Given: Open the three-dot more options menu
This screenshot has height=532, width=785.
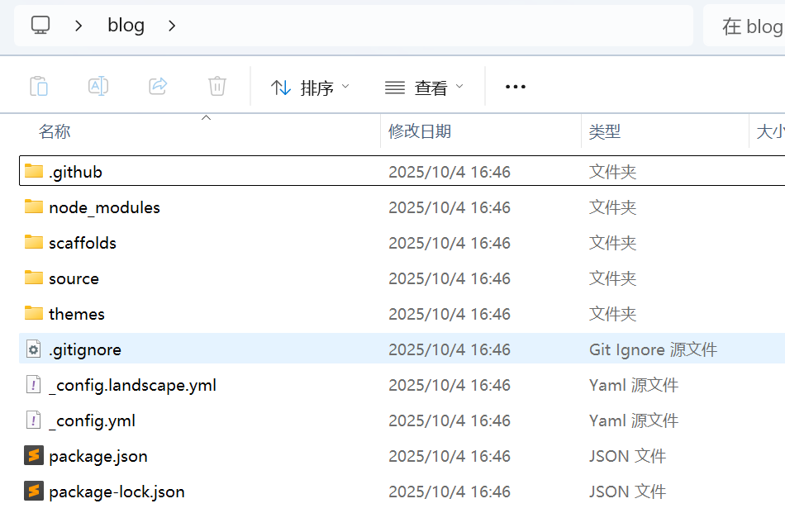Looking at the screenshot, I should tap(515, 88).
